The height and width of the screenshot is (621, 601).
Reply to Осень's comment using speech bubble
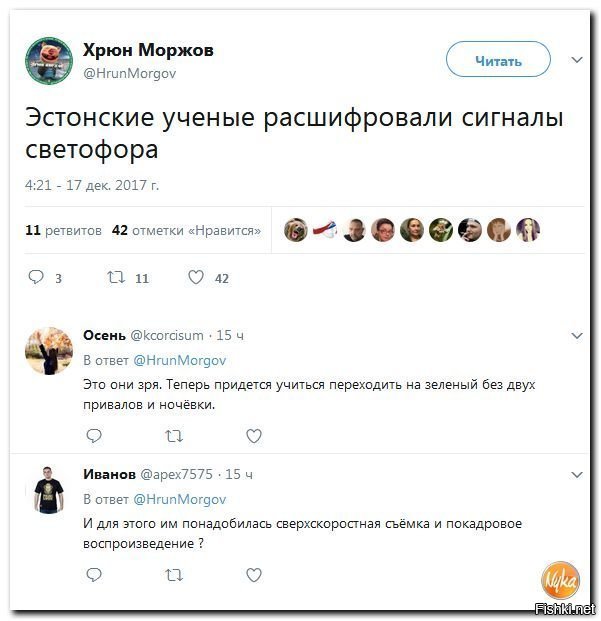pos(94,436)
